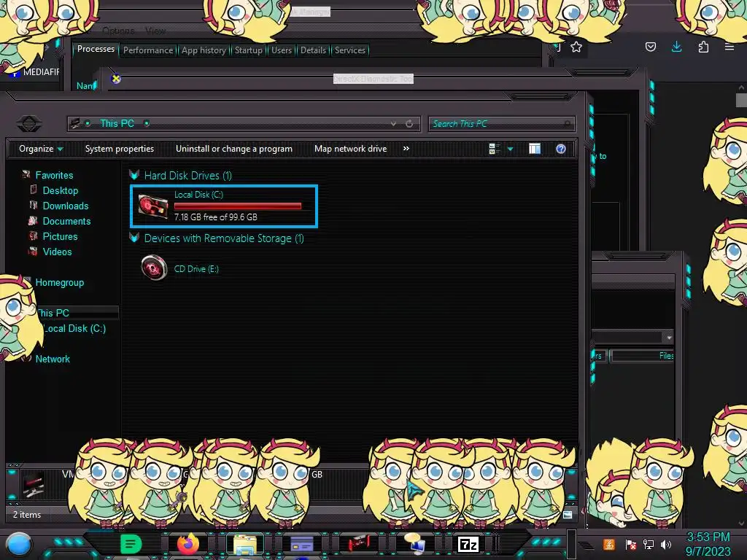Click the Change your view icon

pyautogui.click(x=494, y=149)
